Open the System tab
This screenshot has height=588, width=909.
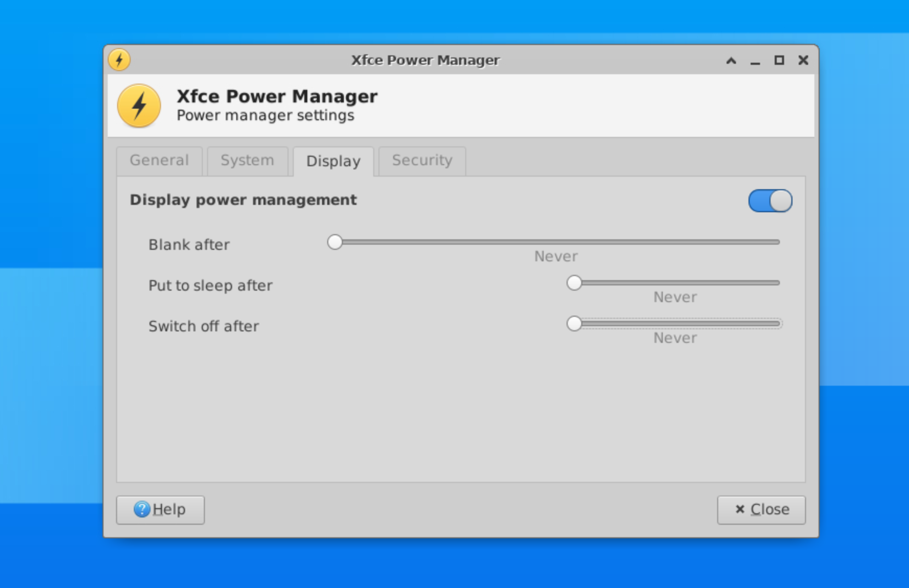[247, 160]
